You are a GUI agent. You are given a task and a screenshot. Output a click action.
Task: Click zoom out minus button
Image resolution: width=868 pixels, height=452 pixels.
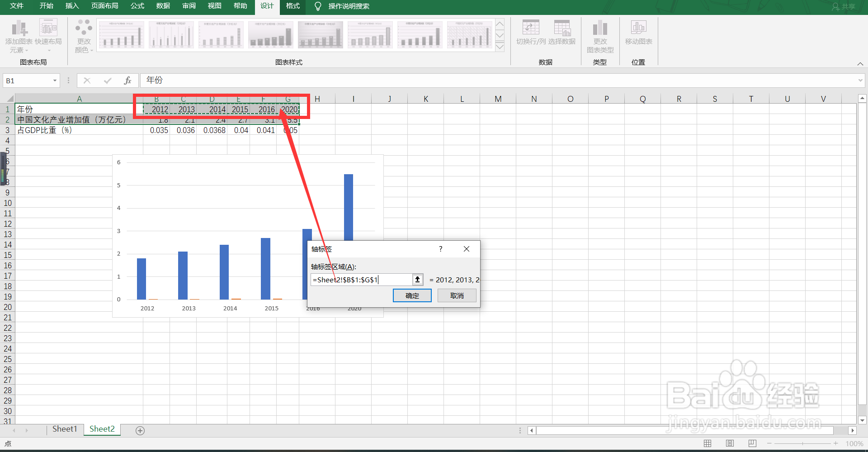click(x=769, y=443)
